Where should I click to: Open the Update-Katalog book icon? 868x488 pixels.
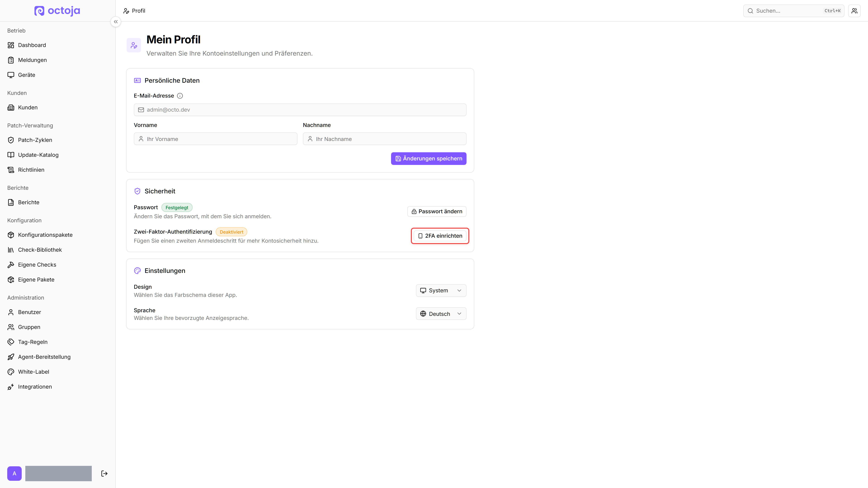tap(11, 155)
